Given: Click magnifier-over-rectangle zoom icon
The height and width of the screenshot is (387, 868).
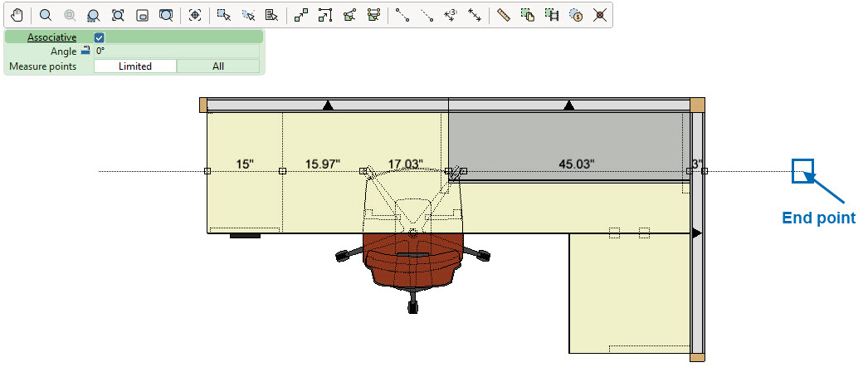Looking at the screenshot, I should click(x=166, y=15).
